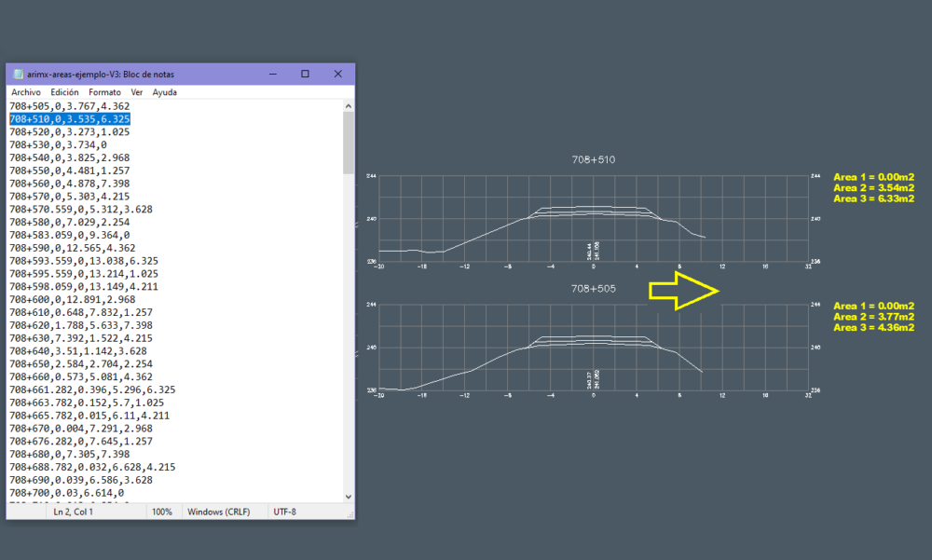Open the Edición menu
This screenshot has height=560, width=932.
[x=66, y=91]
